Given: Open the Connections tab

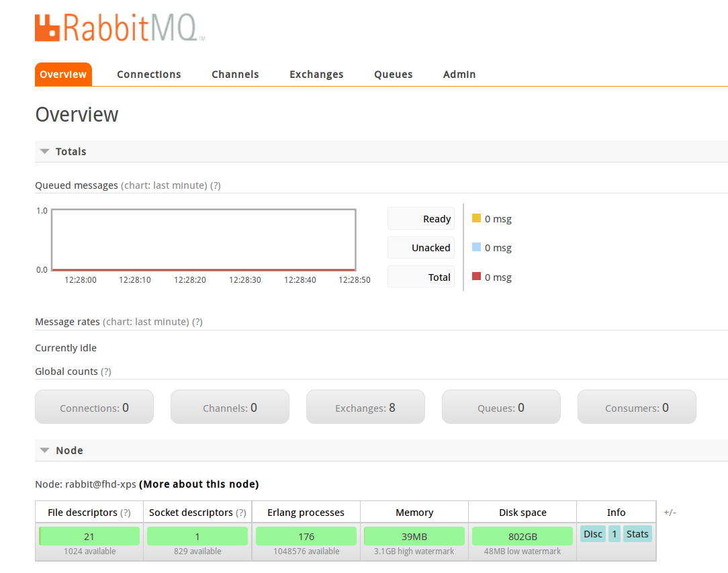Looking at the screenshot, I should click(148, 74).
